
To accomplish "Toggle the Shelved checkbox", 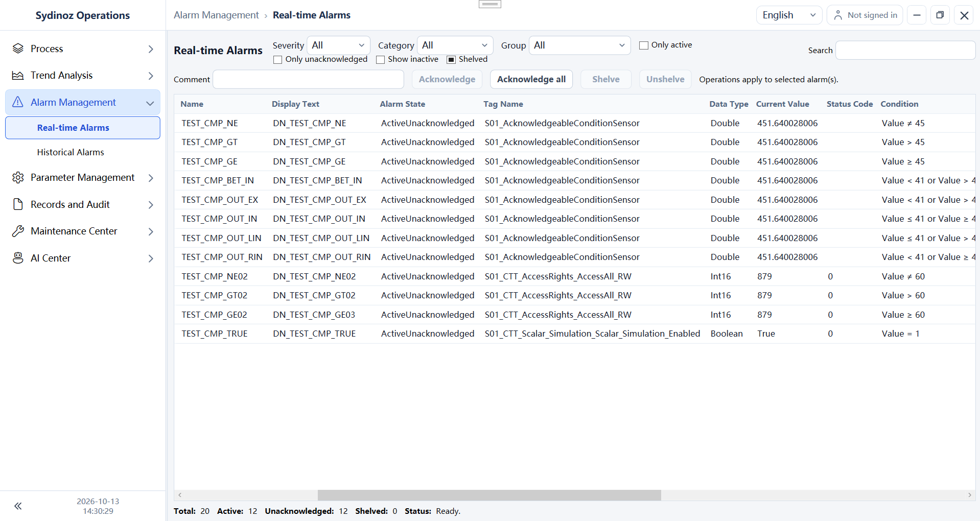I will click(x=451, y=60).
